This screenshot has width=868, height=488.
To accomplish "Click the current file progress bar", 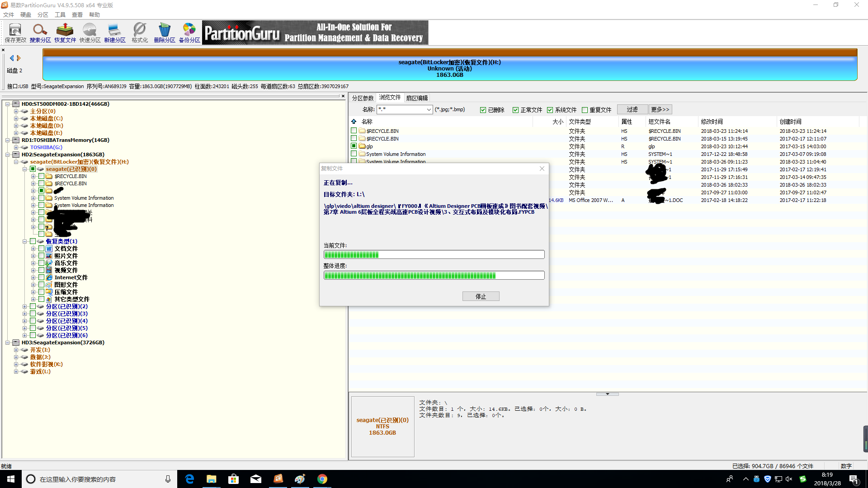I will coord(434,254).
